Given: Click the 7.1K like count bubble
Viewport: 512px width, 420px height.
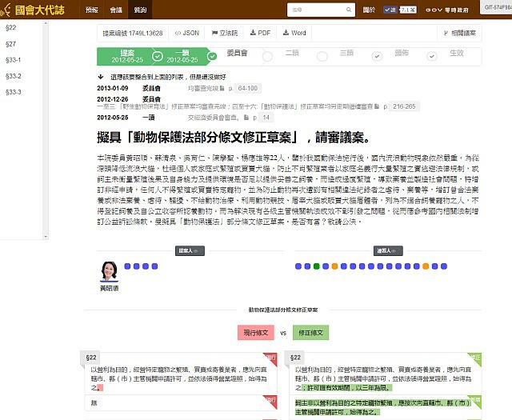Looking at the screenshot, I should (408, 10).
